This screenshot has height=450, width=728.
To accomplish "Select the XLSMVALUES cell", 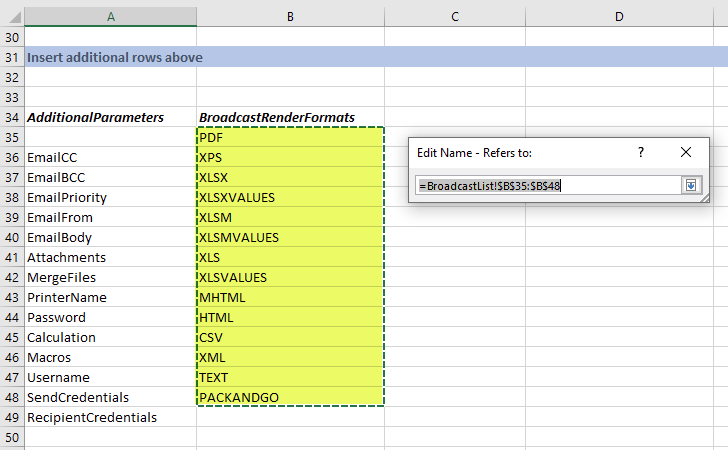I will tap(290, 237).
